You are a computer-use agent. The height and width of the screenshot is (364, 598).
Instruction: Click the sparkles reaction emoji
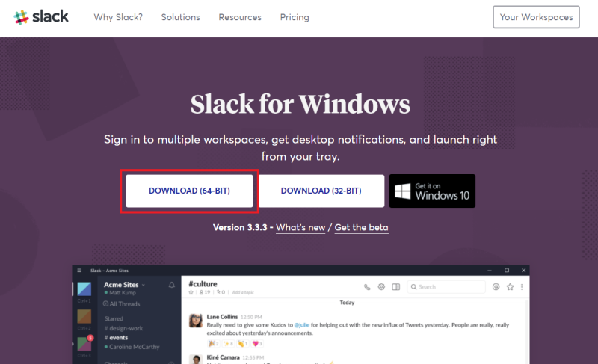coord(228,343)
